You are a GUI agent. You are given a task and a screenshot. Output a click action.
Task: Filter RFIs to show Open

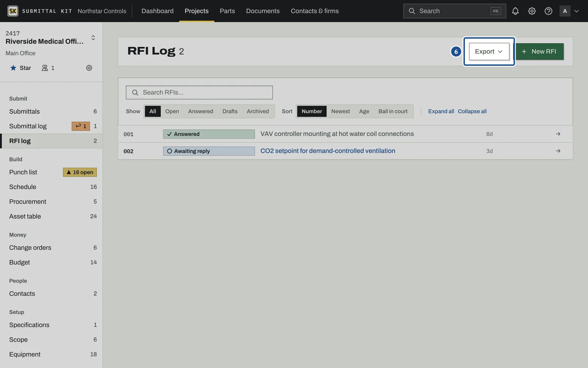pyautogui.click(x=172, y=111)
